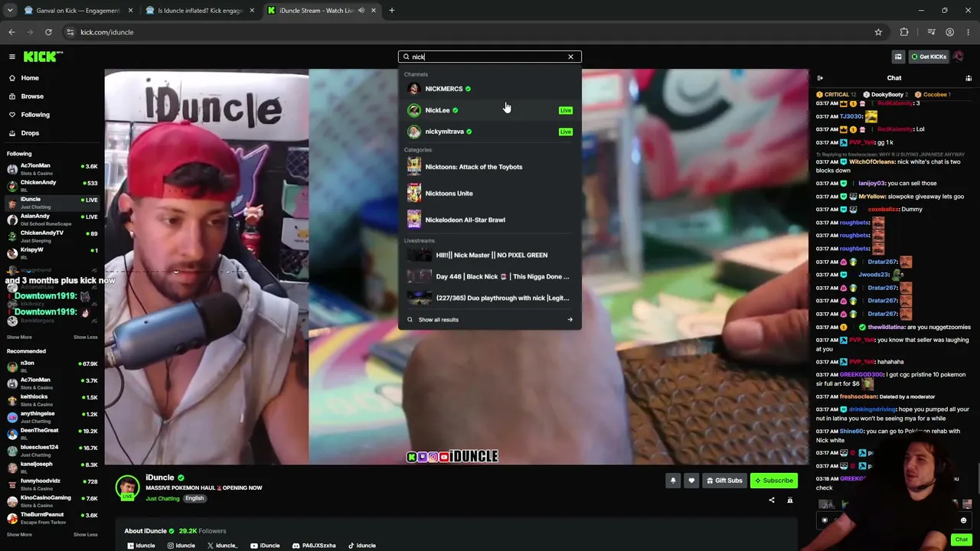Open kaneljoseph in the Recommended list
The width and height of the screenshot is (980, 551).
tap(52, 468)
